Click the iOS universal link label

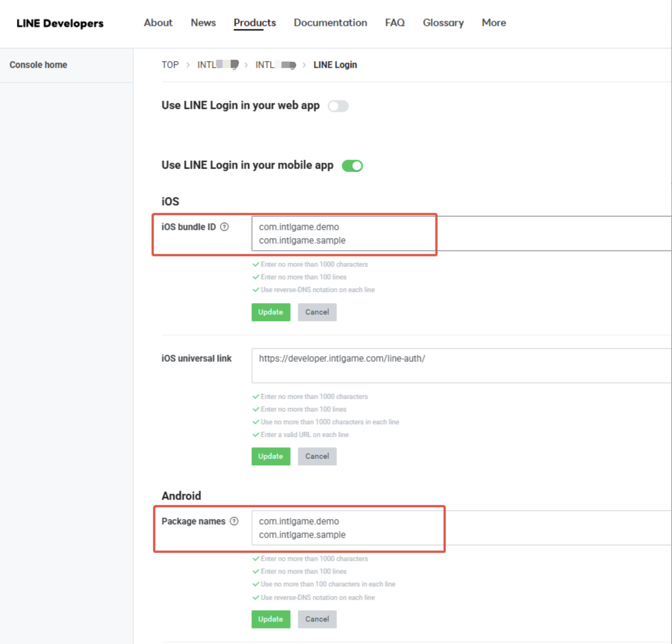coord(196,359)
